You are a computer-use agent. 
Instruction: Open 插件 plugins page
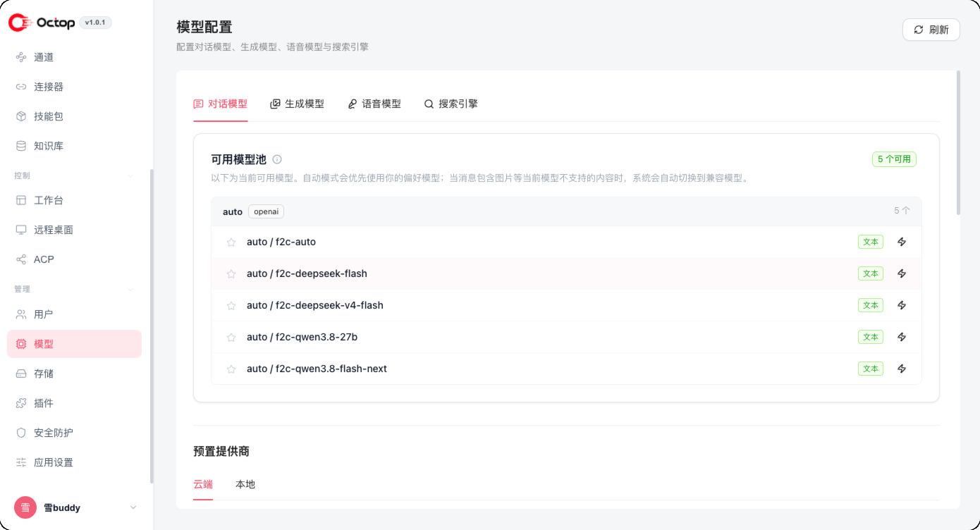coord(74,403)
